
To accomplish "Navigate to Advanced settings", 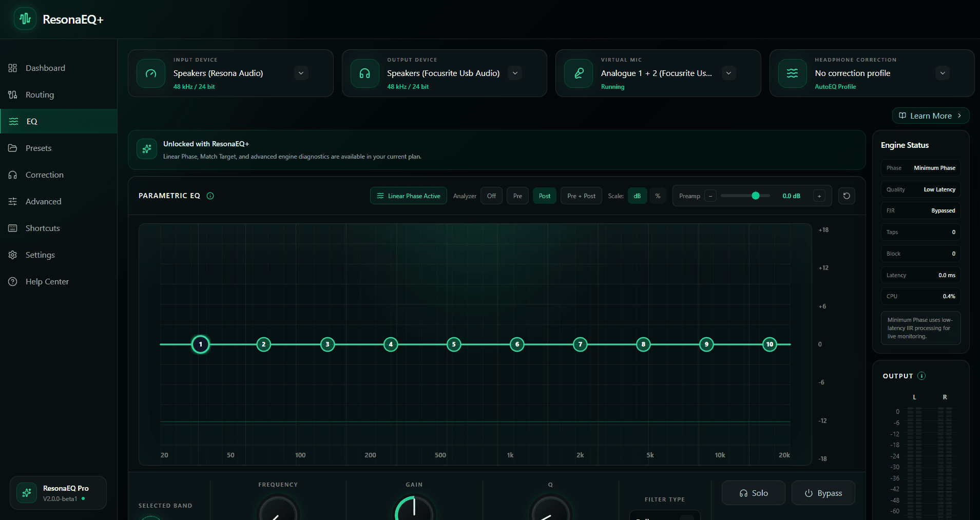I will pos(59,201).
